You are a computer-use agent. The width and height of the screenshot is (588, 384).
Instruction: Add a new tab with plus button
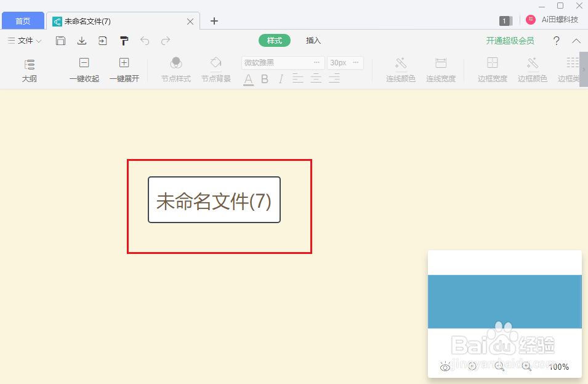[x=214, y=21]
